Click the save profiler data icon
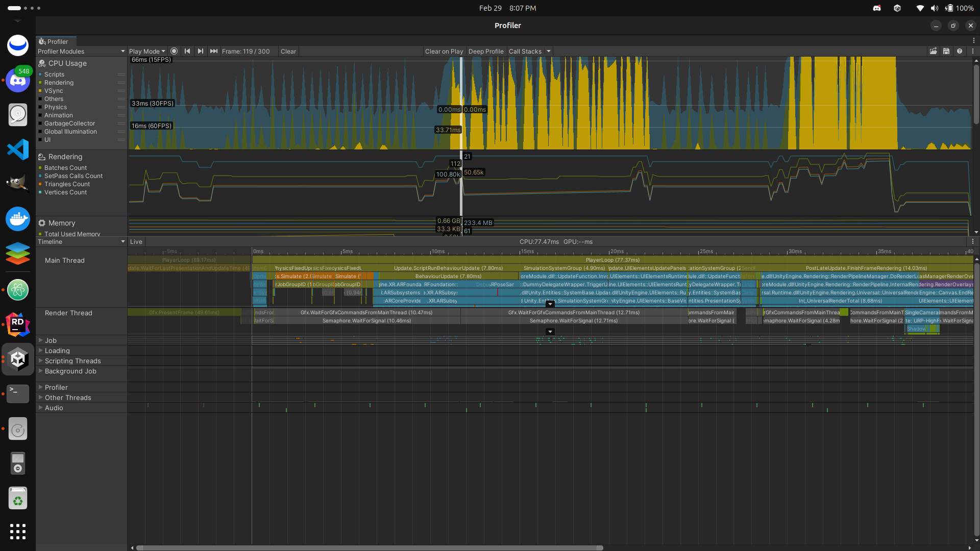This screenshot has width=980, height=551. point(946,51)
